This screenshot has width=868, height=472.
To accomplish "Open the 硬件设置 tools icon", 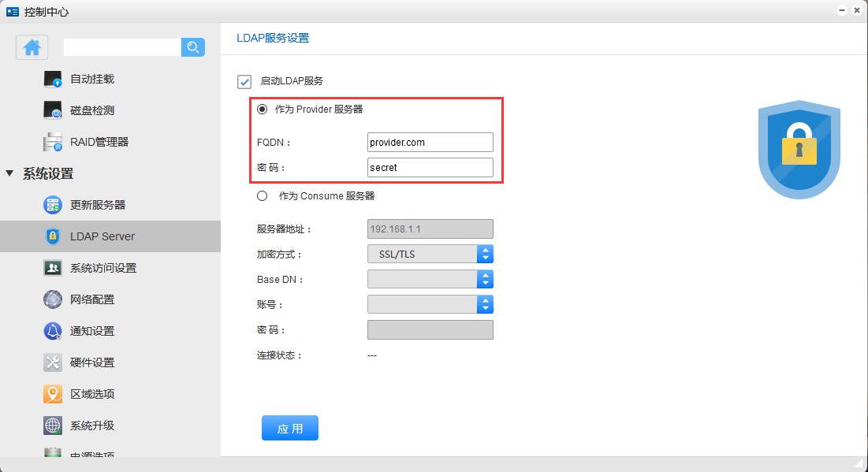I will [53, 362].
